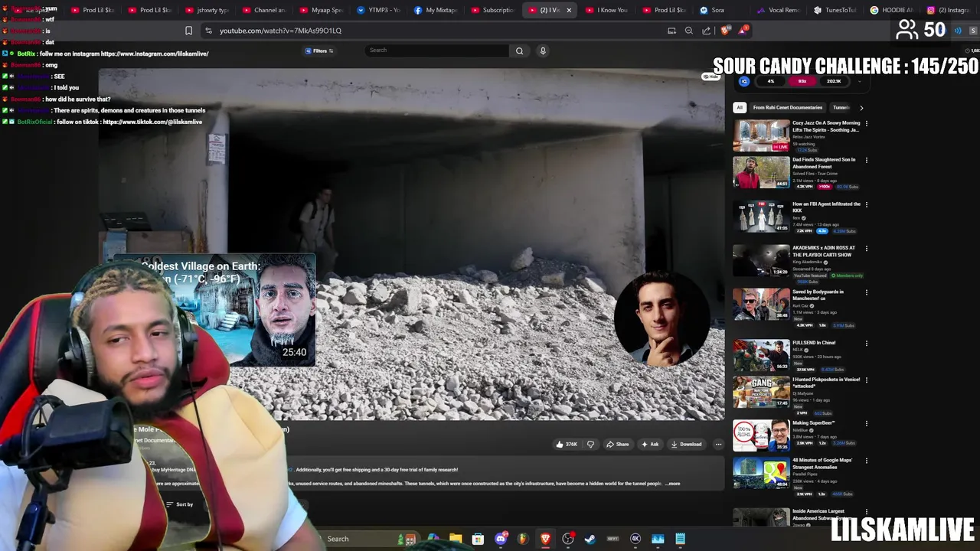
Task: Switch to the TunesToTube tab
Action: click(835, 10)
